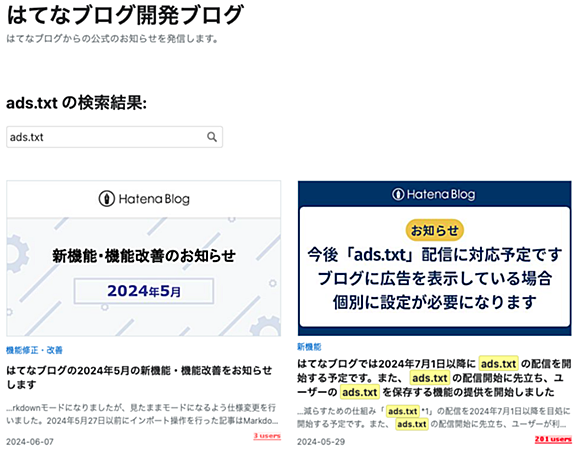The width and height of the screenshot is (586, 453).
Task: Select the 機能修正・改善 category link
Action: click(x=34, y=350)
